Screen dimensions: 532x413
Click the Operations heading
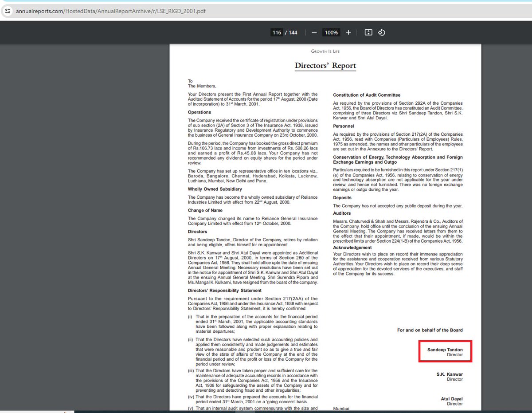199,112
